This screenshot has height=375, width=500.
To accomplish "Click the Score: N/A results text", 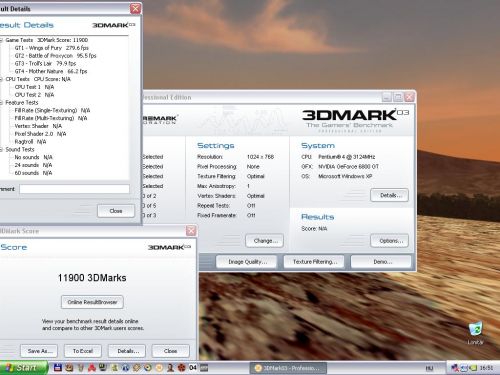I will coord(314,229).
